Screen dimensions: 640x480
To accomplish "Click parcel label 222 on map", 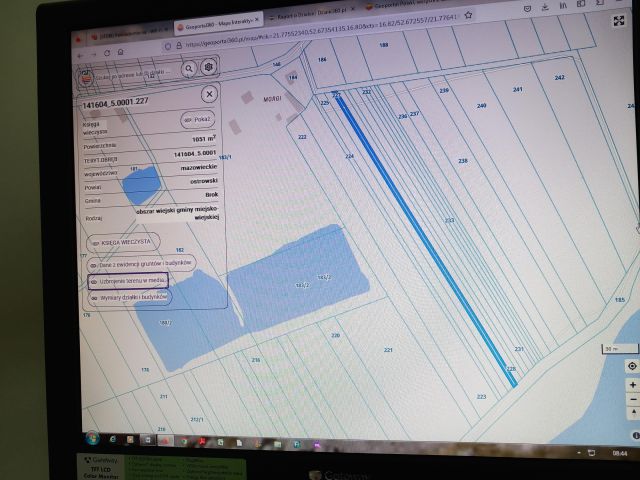I will click(302, 137).
